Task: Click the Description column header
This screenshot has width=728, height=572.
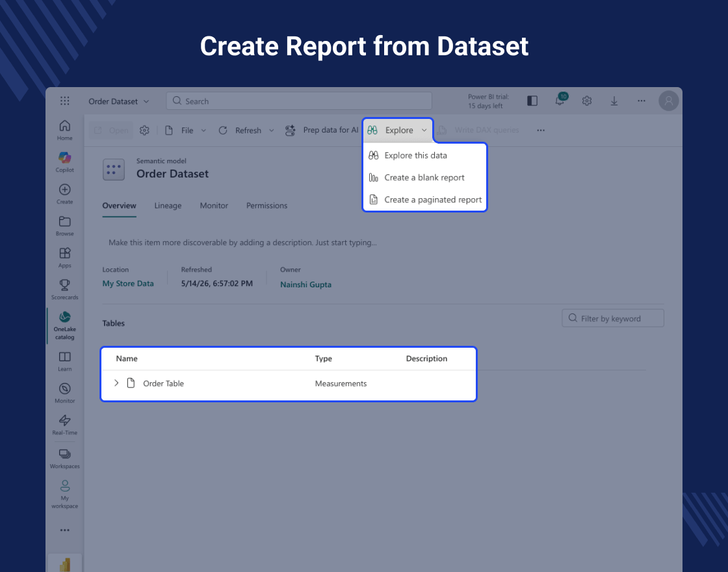Action: pyautogui.click(x=426, y=358)
